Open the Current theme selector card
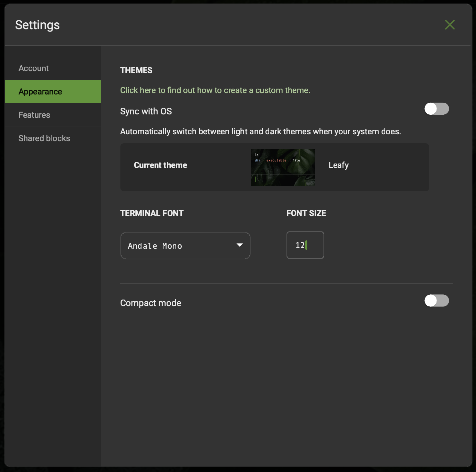 coord(275,167)
